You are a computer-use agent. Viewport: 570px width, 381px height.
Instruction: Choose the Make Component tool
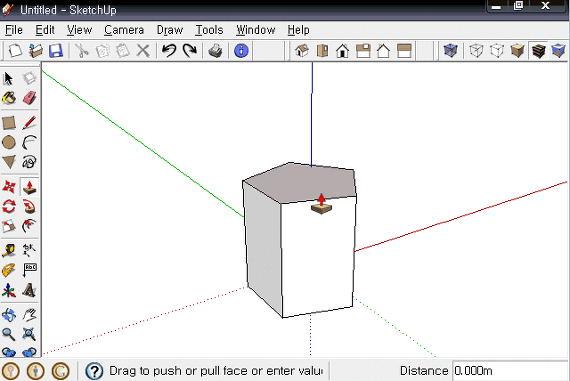pos(29,78)
